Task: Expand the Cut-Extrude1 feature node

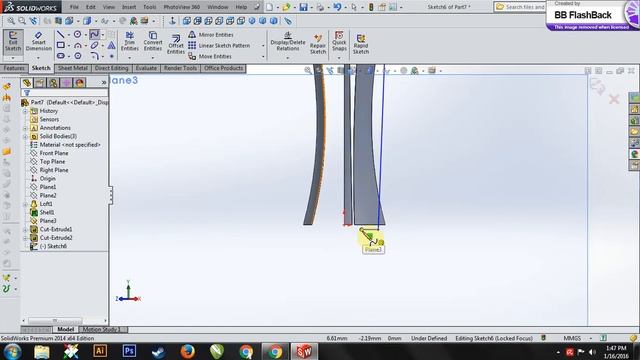Action: click(25, 229)
